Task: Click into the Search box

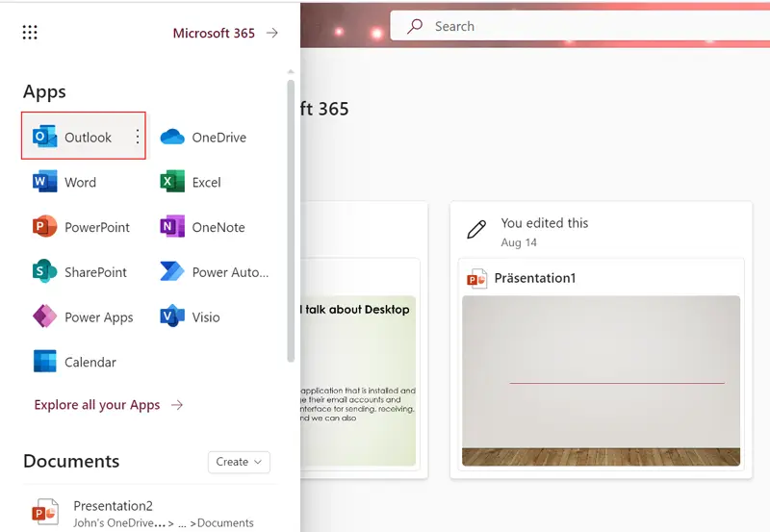Action: (577, 27)
